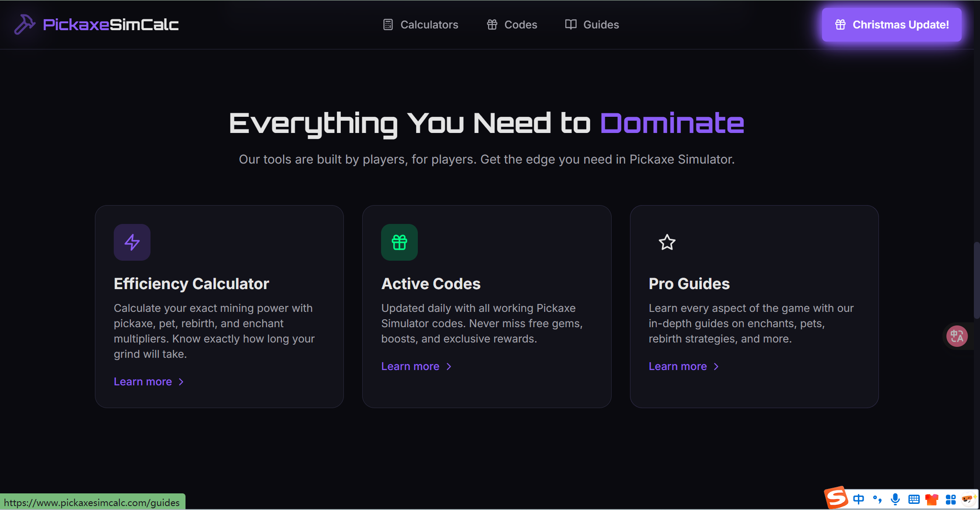Open Sogou skin settings via the shirt icon

click(x=932, y=499)
